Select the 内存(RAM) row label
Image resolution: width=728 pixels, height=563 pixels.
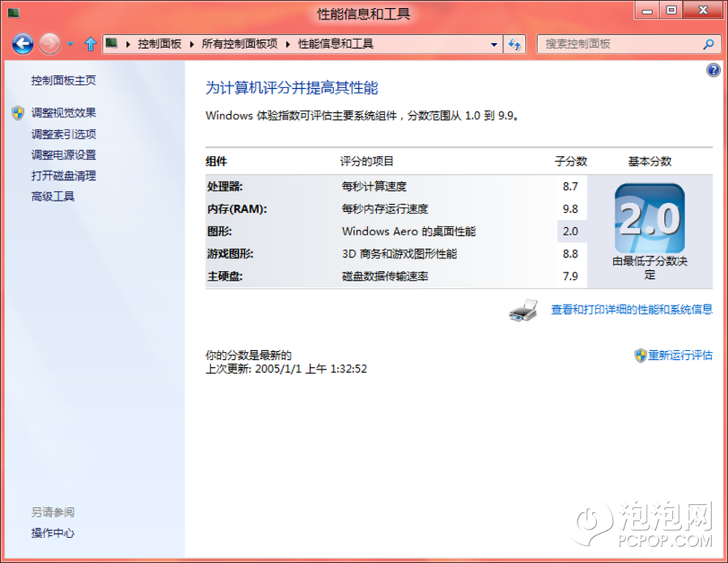237,209
